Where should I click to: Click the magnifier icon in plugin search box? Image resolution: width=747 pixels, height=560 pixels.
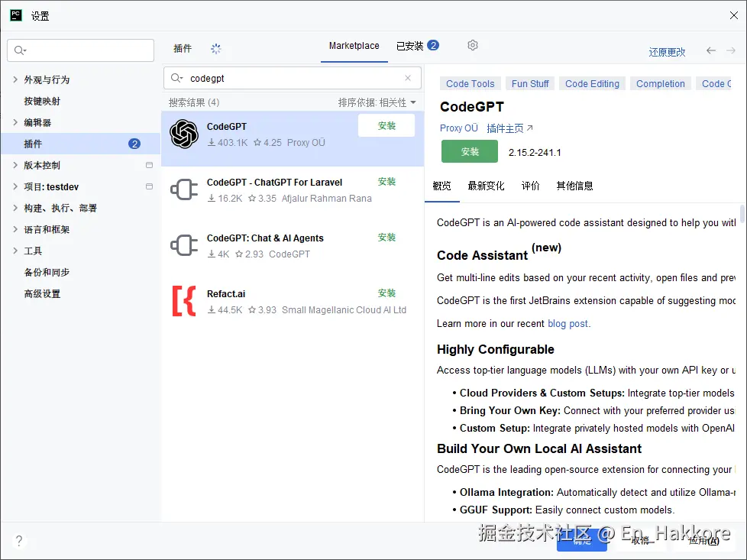click(176, 78)
